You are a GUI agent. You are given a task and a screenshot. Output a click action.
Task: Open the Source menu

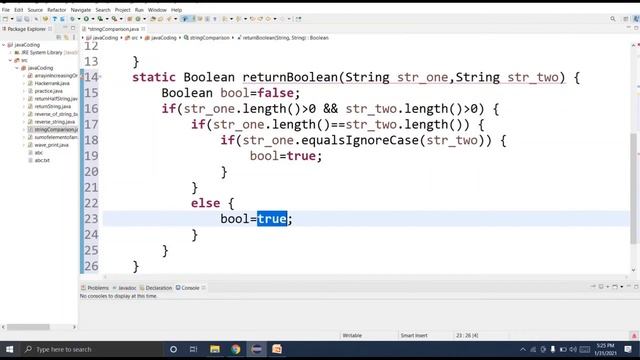coord(35,10)
